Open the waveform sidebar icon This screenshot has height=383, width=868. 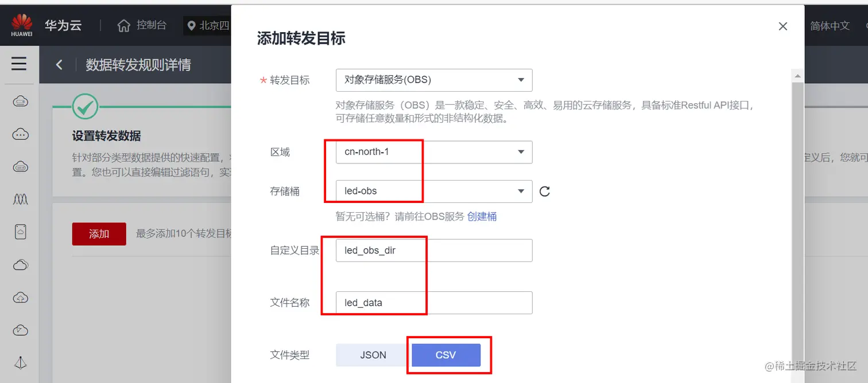pos(20,200)
